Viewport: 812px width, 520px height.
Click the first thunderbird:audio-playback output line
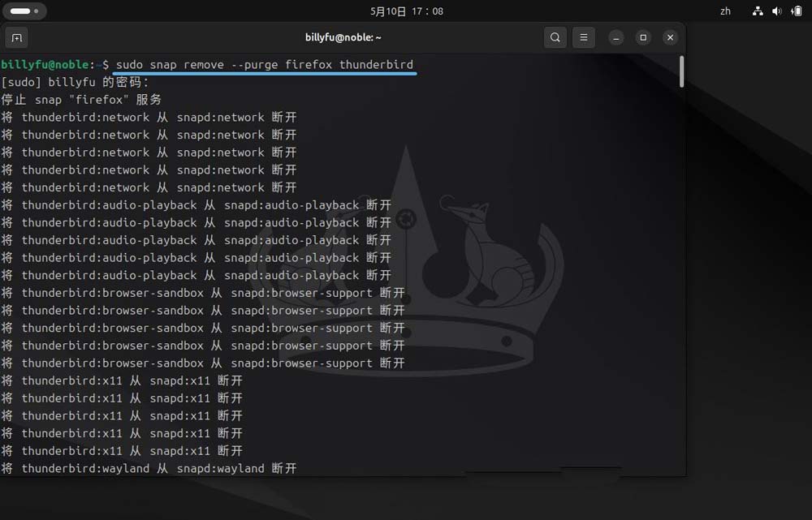coord(196,205)
